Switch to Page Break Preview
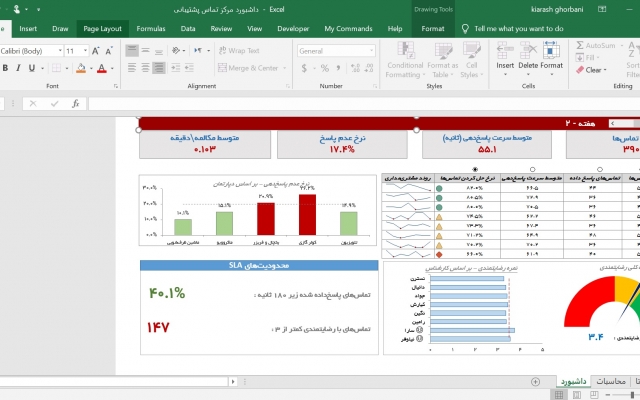The height and width of the screenshot is (400, 640). [594, 395]
